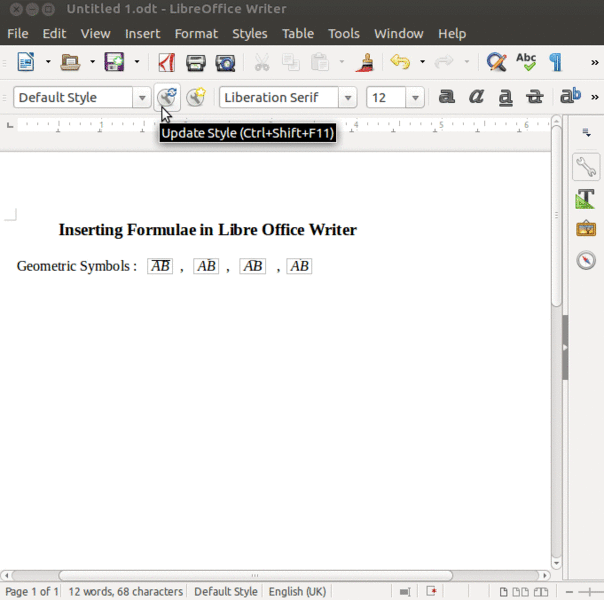Open the View menu
This screenshot has height=600, width=604.
pyautogui.click(x=96, y=34)
